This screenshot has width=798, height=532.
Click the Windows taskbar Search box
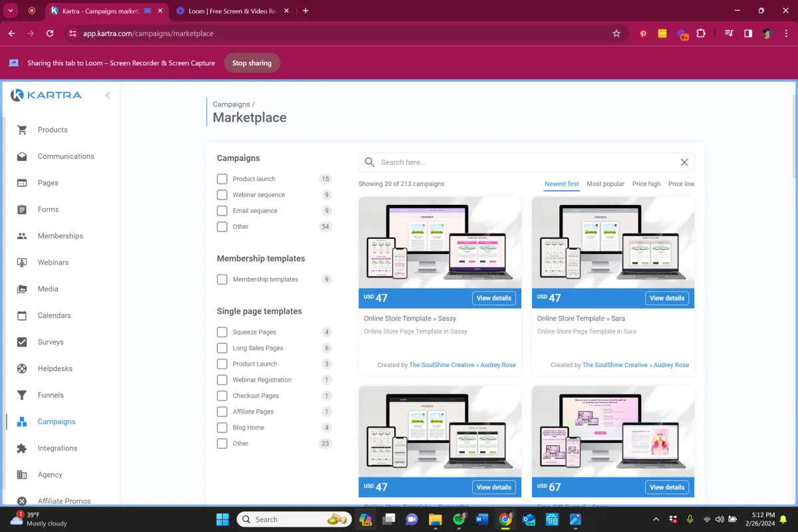coord(295,519)
